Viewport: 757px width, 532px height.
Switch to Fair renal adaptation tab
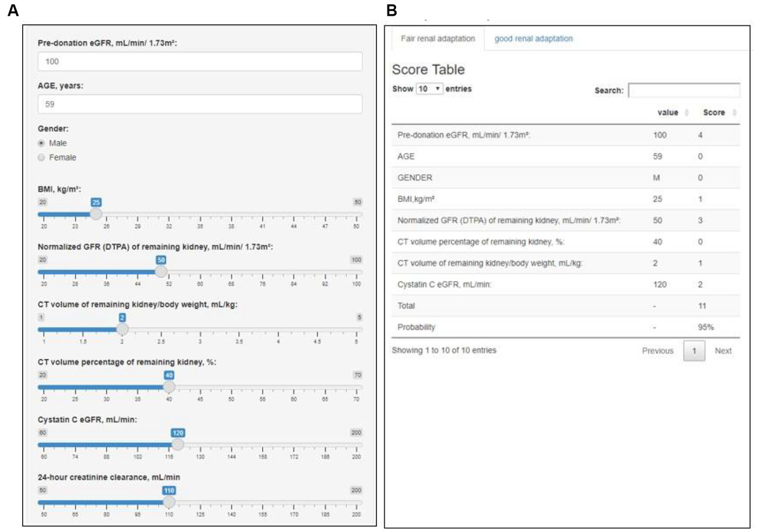[437, 38]
